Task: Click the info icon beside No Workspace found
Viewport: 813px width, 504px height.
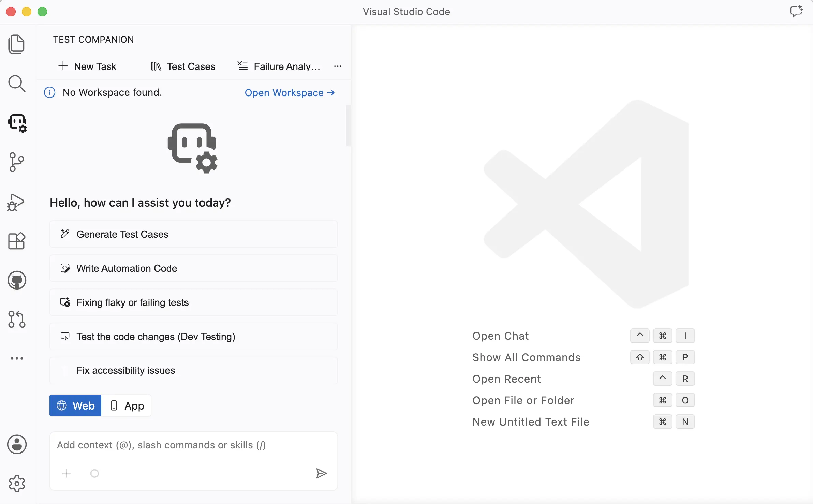Action: (x=50, y=92)
